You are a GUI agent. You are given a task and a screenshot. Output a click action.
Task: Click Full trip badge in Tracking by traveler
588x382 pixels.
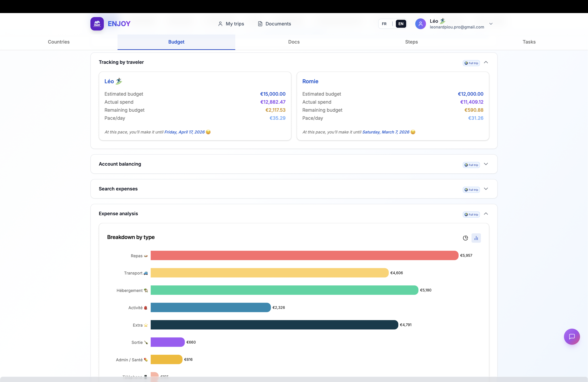[x=471, y=63]
